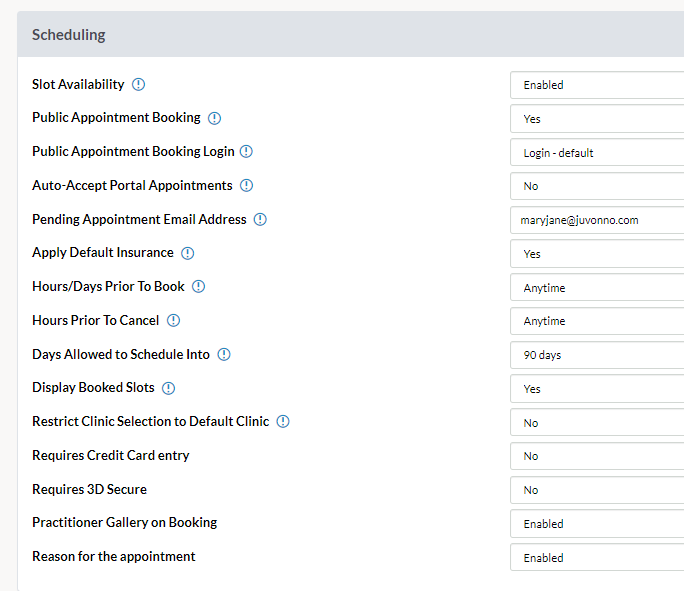Click the info icon beside Slot Availability

pyautogui.click(x=138, y=84)
